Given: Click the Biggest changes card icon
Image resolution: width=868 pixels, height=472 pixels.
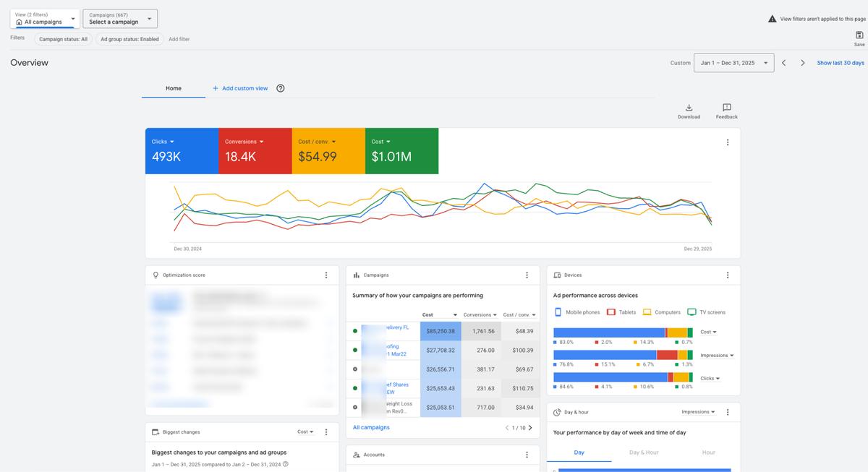Looking at the screenshot, I should click(x=156, y=432).
